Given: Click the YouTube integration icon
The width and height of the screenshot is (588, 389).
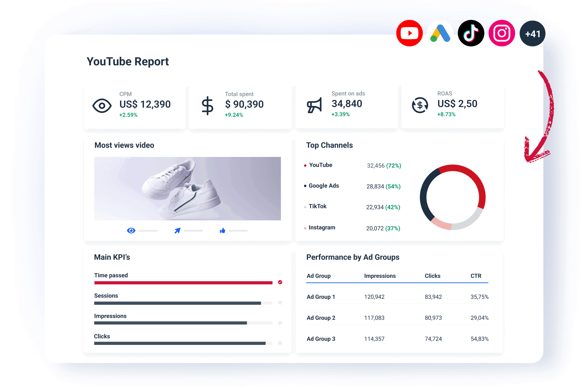Looking at the screenshot, I should [x=409, y=33].
